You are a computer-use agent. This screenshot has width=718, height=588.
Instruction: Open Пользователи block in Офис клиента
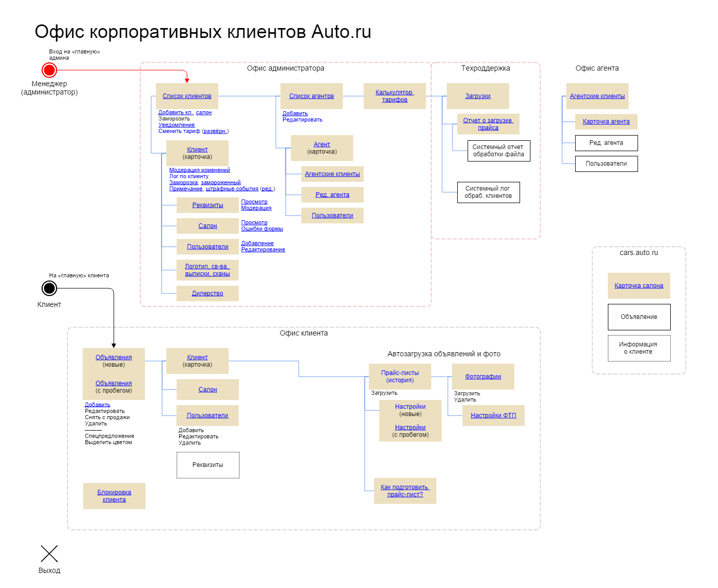tap(208, 416)
